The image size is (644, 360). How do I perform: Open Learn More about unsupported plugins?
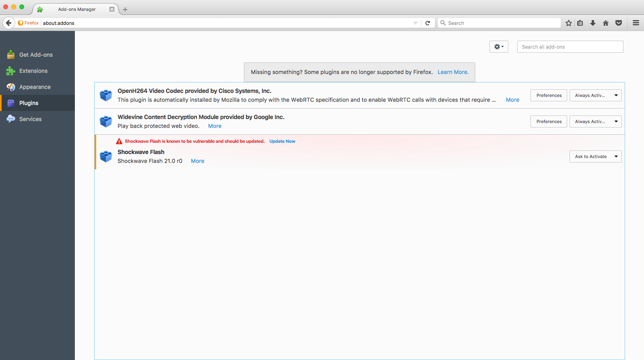[453, 72]
